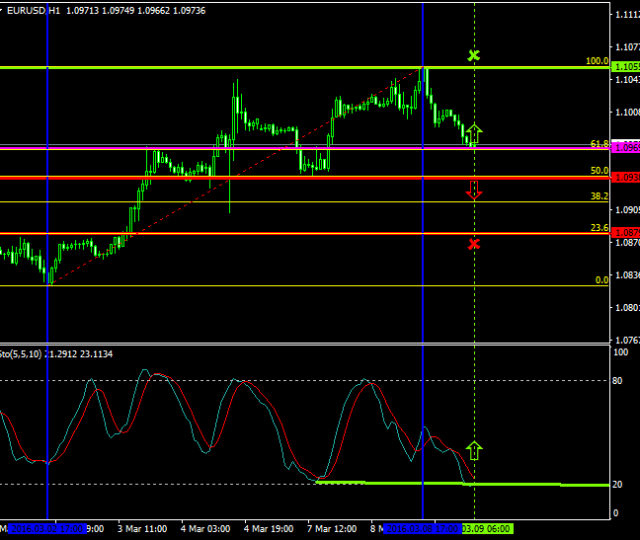Click the 61.8 Fibonacci level label
This screenshot has height=540, width=640.
(x=600, y=144)
